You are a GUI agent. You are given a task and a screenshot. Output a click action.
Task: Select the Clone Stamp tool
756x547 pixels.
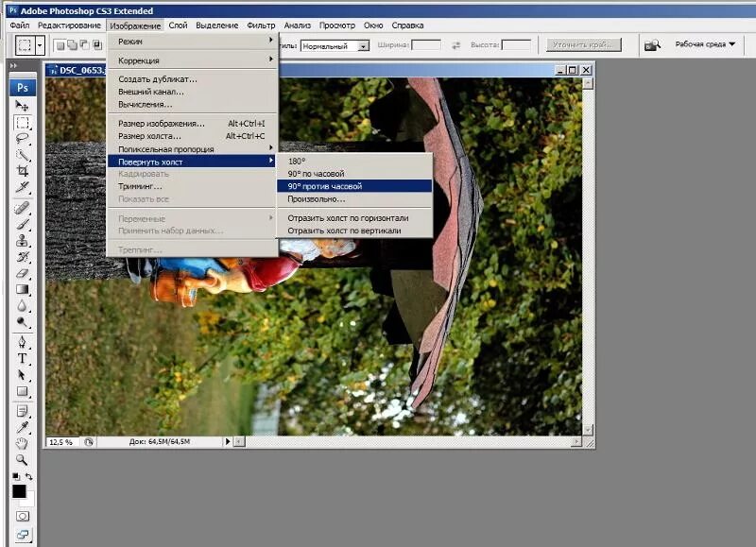pyautogui.click(x=22, y=241)
